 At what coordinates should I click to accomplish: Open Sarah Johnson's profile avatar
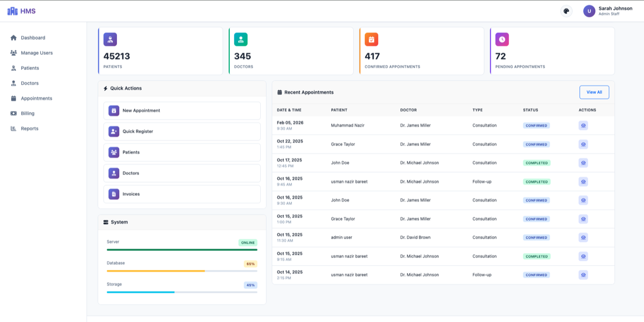589,10
